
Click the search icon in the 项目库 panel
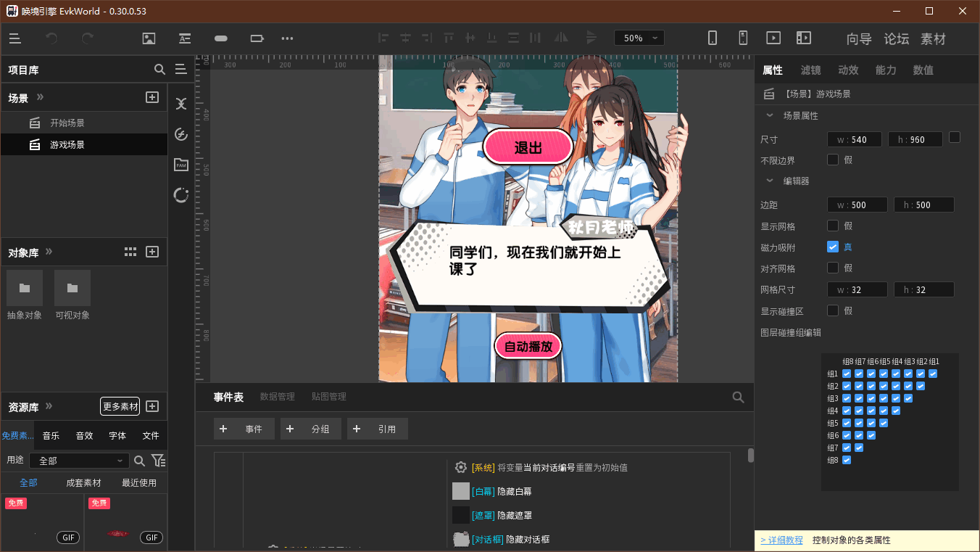(159, 70)
